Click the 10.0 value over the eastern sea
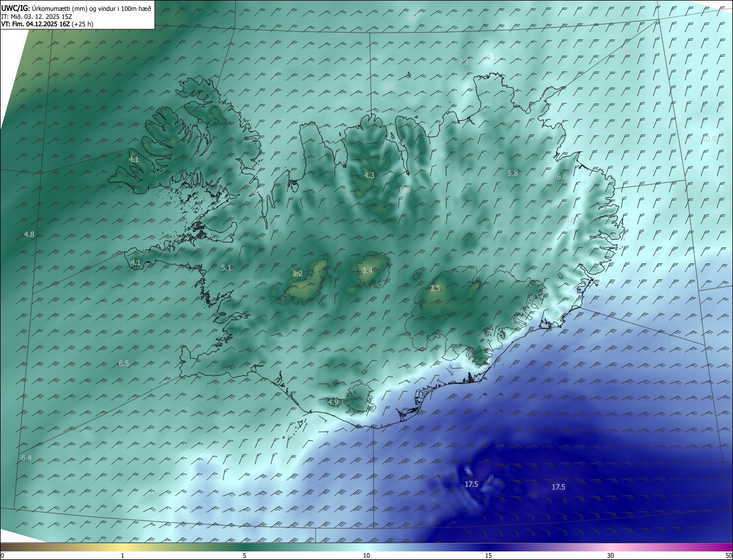 coord(709,139)
